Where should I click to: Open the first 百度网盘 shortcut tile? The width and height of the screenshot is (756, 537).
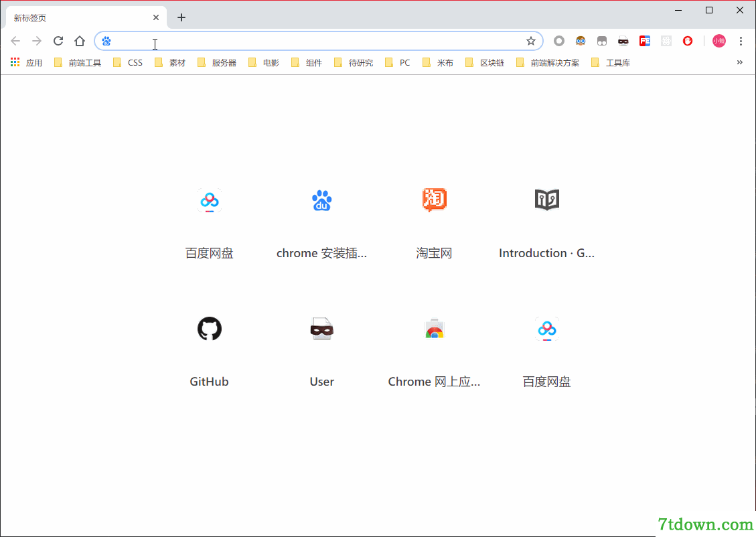209,224
